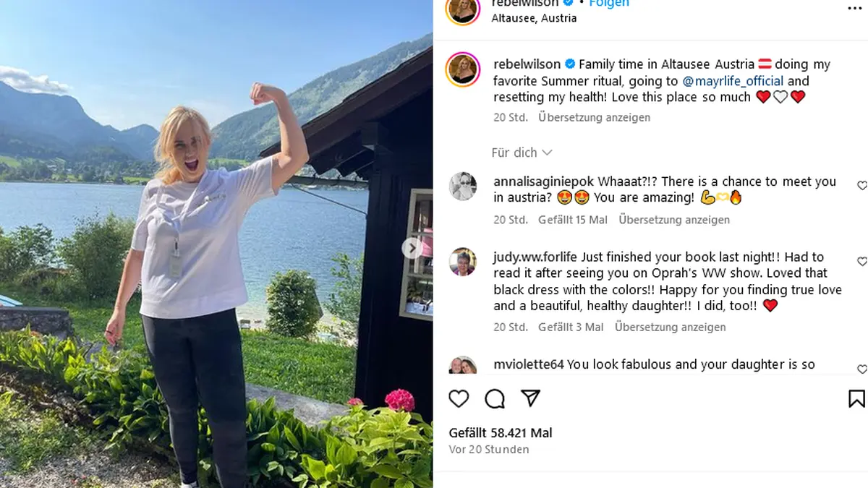Share the post via paper plane icon
Viewport: 868px width, 488px height.
(x=531, y=398)
